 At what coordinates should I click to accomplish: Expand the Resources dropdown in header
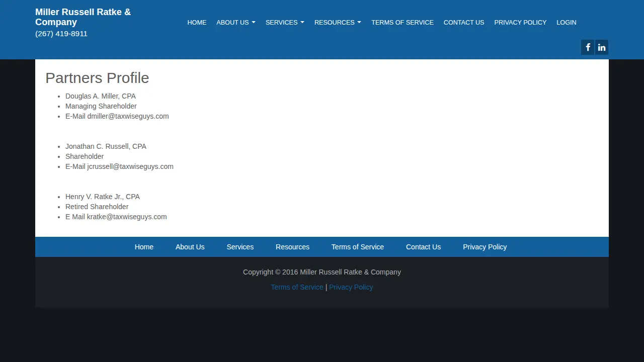coord(338,22)
